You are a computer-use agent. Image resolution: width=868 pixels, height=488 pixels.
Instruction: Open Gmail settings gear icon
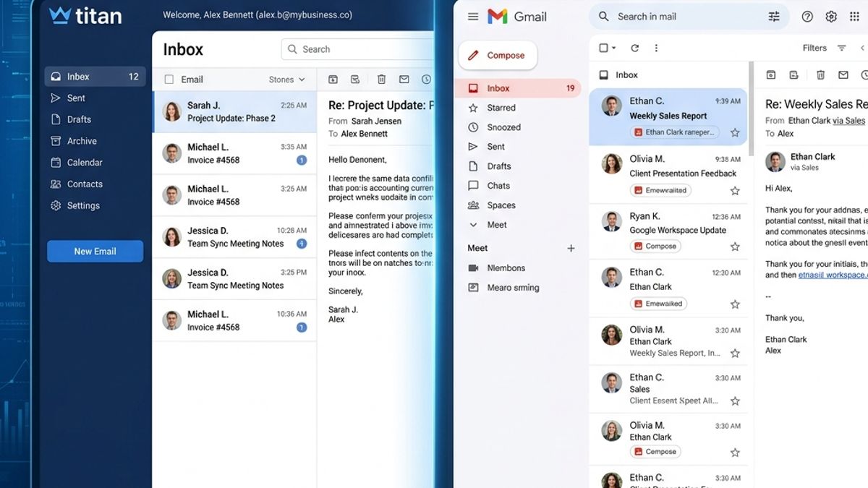pyautogui.click(x=831, y=17)
